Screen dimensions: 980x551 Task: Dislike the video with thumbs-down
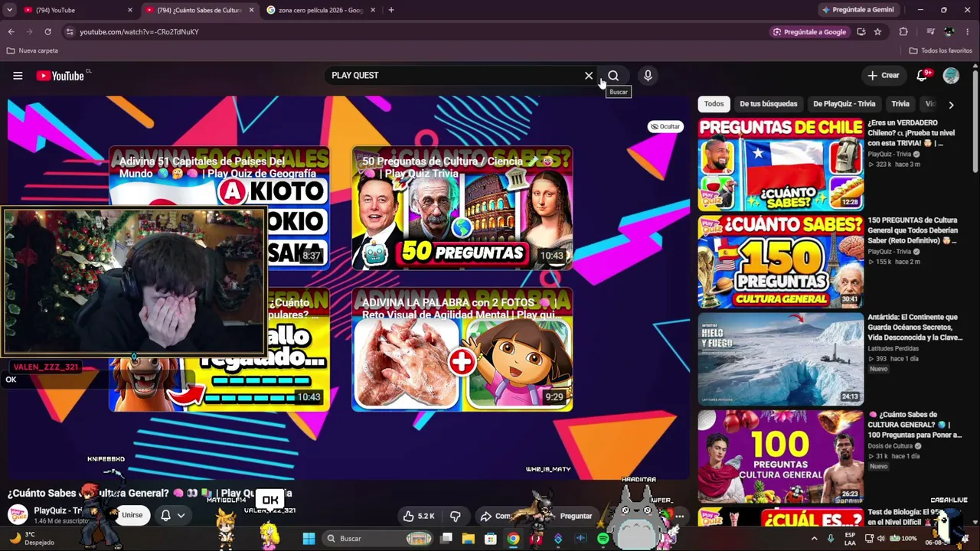point(456,516)
